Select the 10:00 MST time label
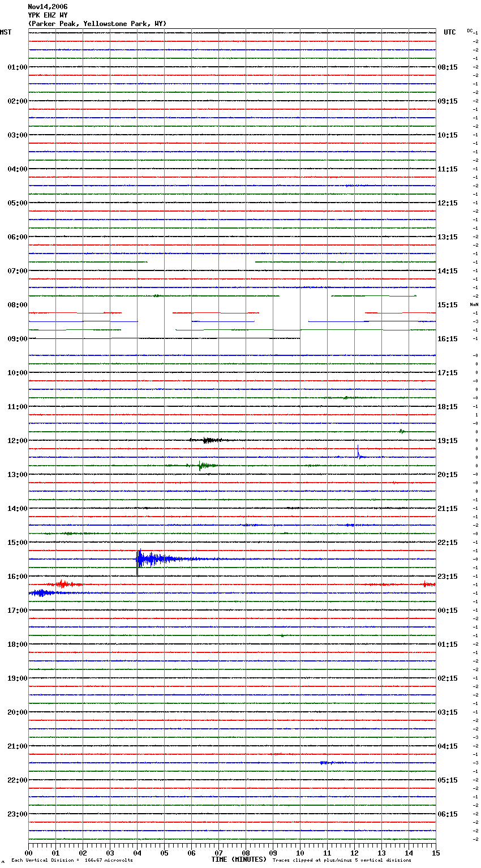The image size is (481, 868). pos(18,373)
